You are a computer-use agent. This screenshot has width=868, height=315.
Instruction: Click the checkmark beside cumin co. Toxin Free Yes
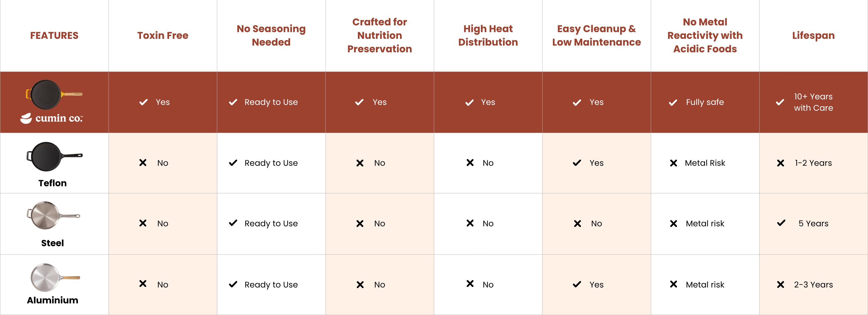coord(144,102)
